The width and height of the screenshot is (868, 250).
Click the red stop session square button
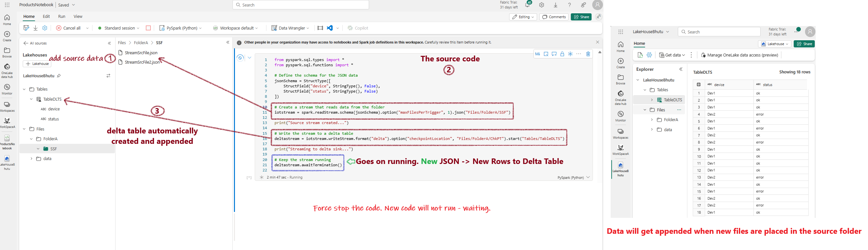148,28
